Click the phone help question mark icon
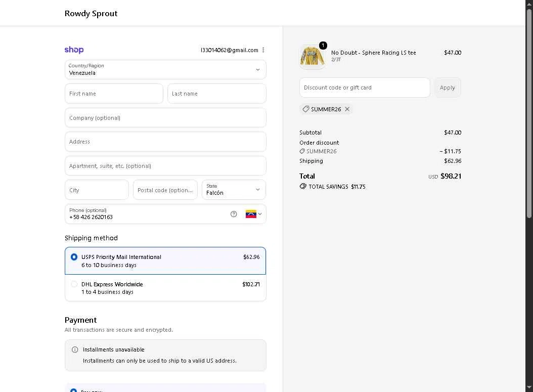This screenshot has height=392, width=533. click(x=234, y=214)
